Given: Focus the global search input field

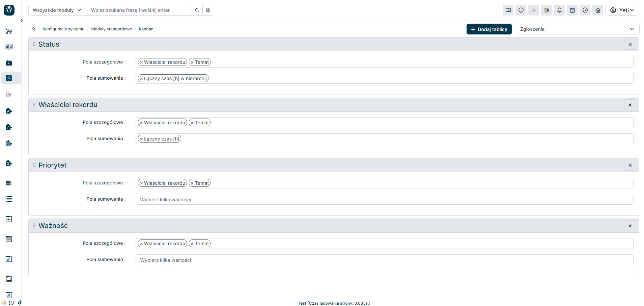Looking at the screenshot, I should (x=139, y=10).
